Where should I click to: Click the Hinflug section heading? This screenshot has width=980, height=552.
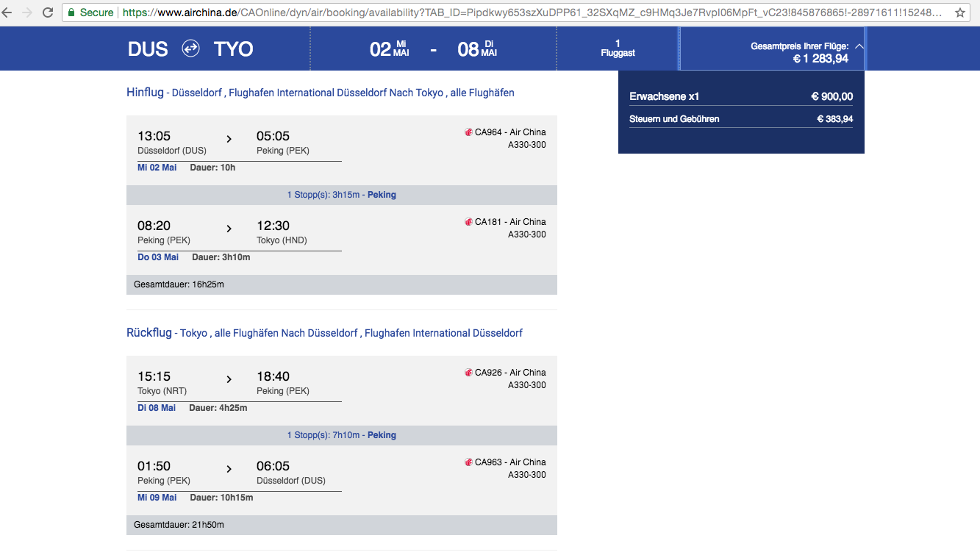145,93
